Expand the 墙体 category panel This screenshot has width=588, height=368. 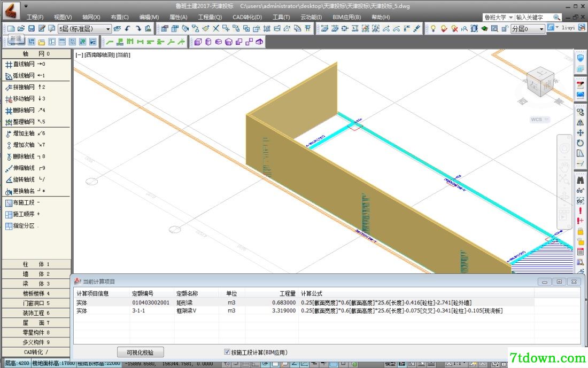click(36, 274)
